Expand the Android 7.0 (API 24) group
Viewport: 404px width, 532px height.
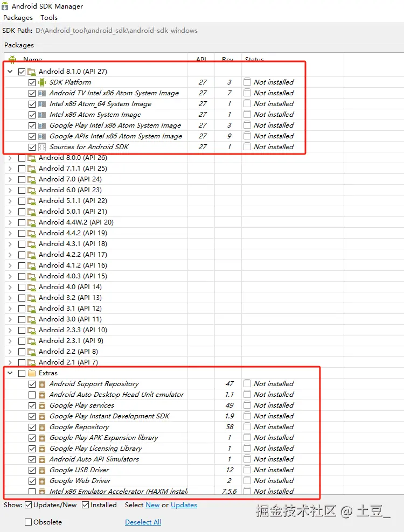10,179
